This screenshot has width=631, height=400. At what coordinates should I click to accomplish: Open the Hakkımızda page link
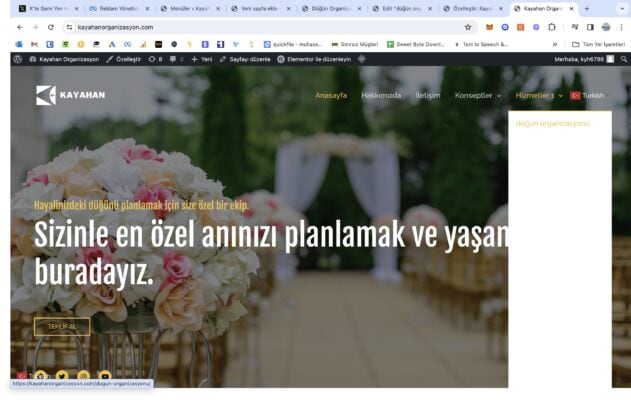tap(381, 95)
